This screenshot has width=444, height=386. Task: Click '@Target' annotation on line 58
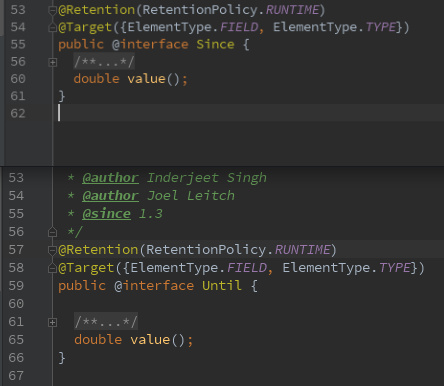86,268
